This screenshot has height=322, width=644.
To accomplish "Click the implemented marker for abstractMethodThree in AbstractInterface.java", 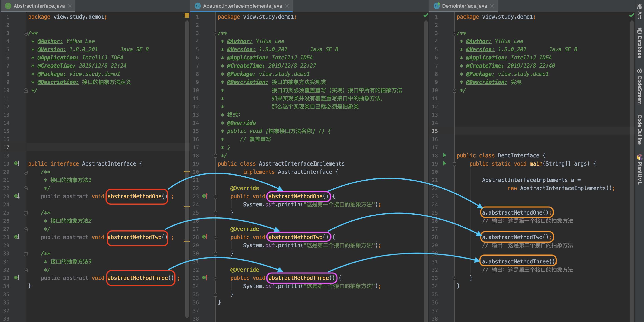I will (17, 278).
